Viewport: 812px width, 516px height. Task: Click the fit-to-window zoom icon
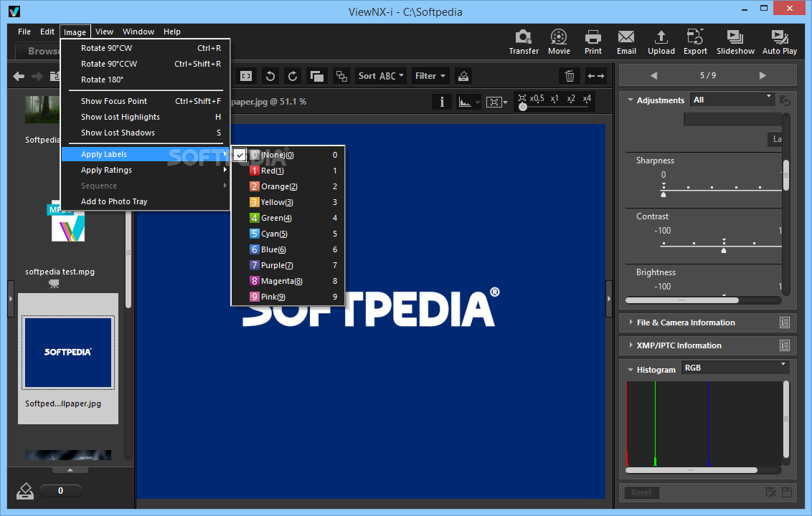(x=522, y=98)
